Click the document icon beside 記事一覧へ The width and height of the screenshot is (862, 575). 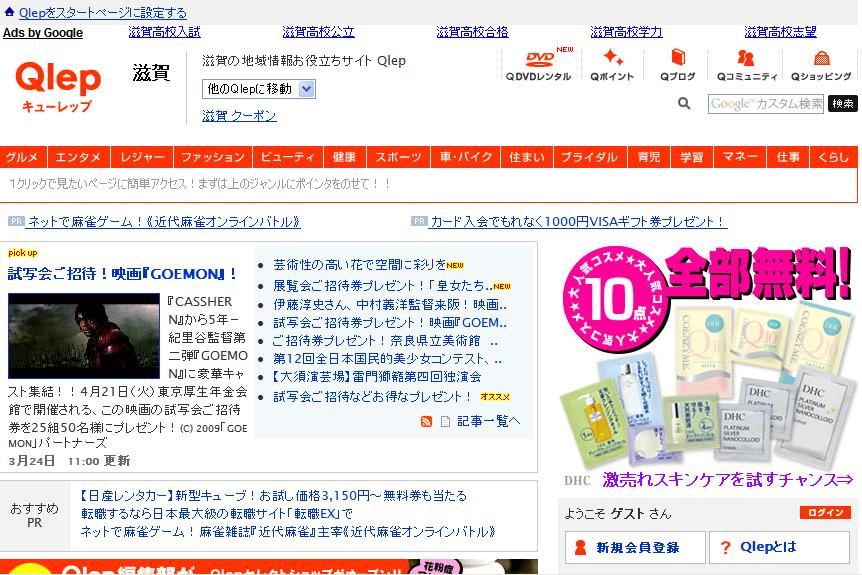pyautogui.click(x=445, y=422)
